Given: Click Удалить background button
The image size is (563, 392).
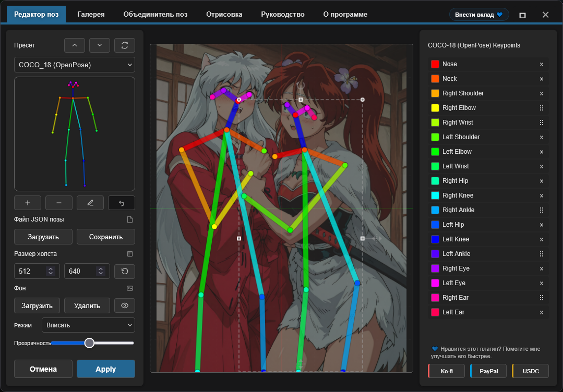Looking at the screenshot, I should (87, 305).
